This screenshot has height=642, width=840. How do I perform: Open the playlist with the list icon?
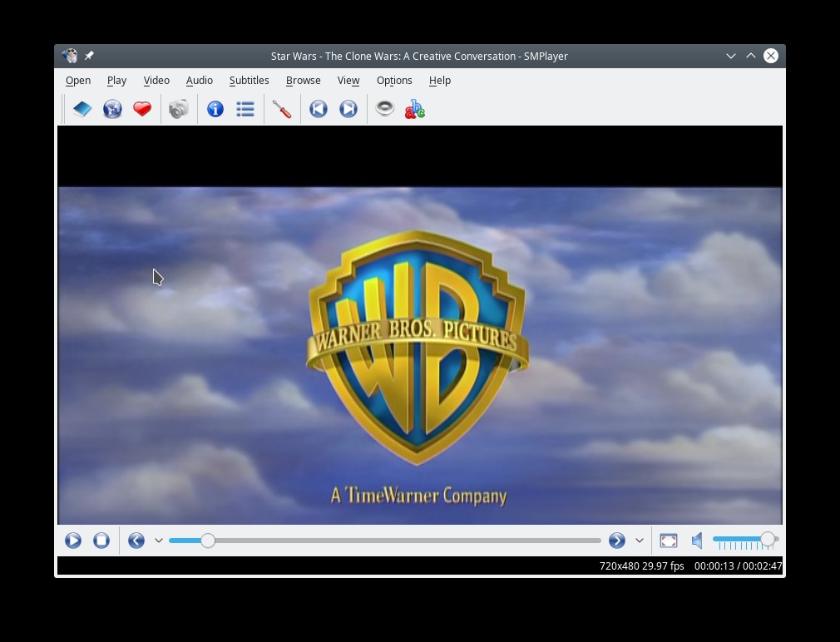[245, 109]
